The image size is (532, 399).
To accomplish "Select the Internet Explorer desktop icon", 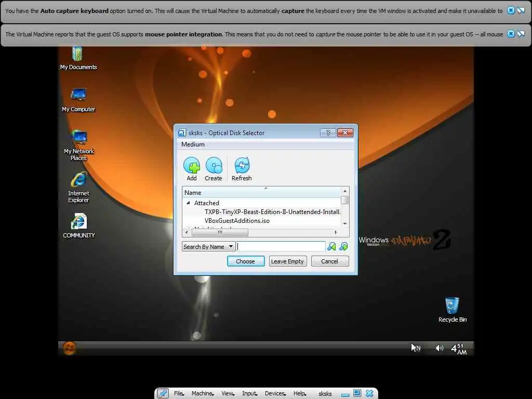I will tap(79, 188).
